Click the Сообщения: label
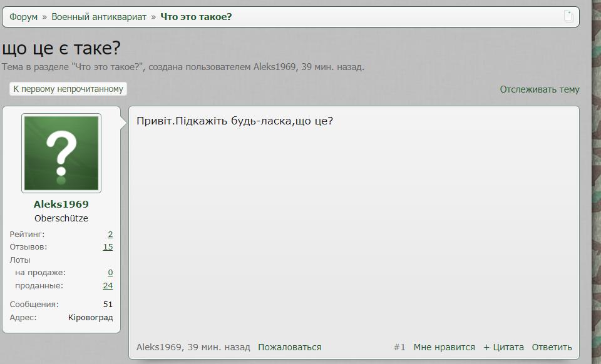The image size is (601, 364). (34, 305)
